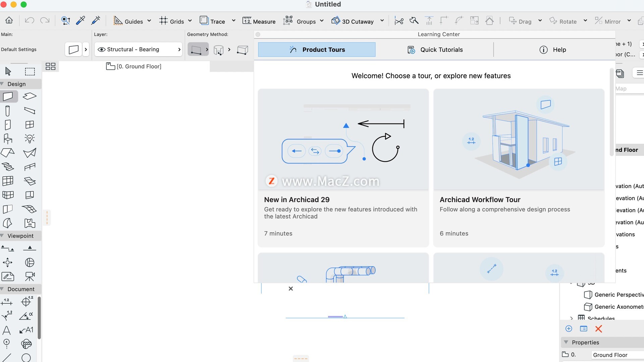
Task: Start the Archicad Workflow Tour card
Action: 519,168
